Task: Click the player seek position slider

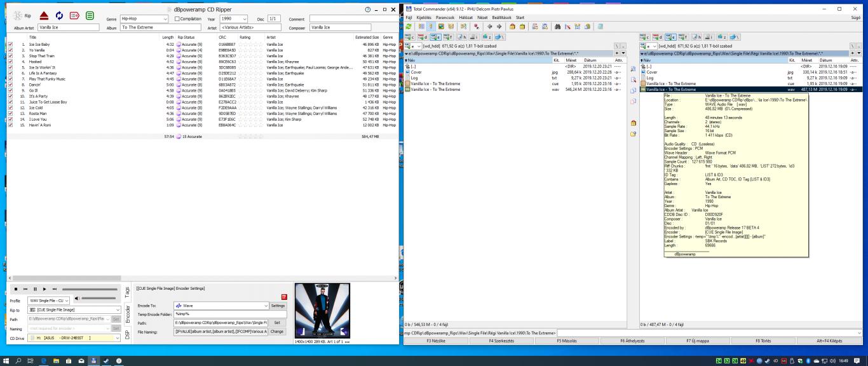Action: click(x=90, y=289)
